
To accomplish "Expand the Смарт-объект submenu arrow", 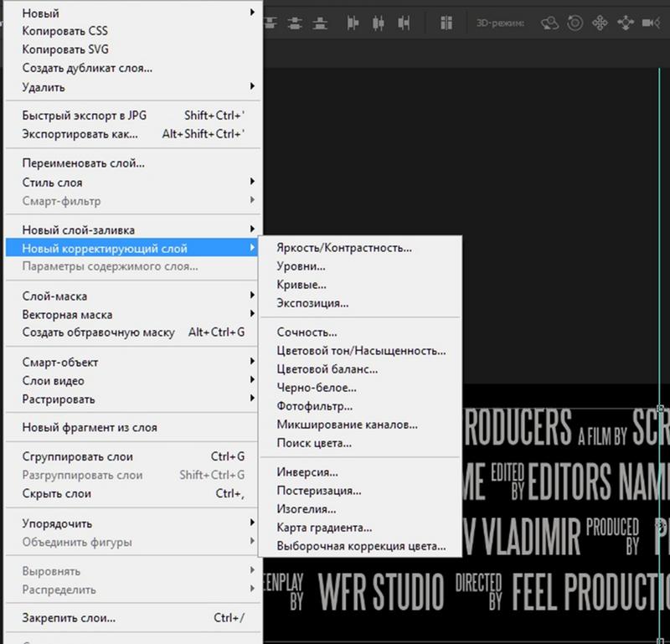I will (252, 361).
